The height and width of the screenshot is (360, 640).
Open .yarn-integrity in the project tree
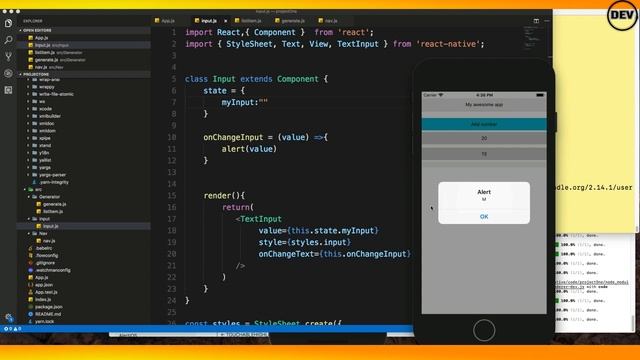84,182
